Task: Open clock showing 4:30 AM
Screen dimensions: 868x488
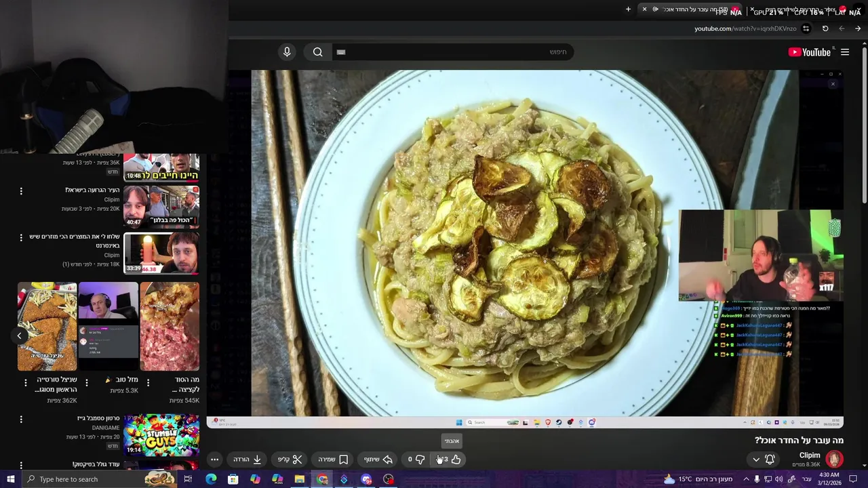Action: coord(829,479)
